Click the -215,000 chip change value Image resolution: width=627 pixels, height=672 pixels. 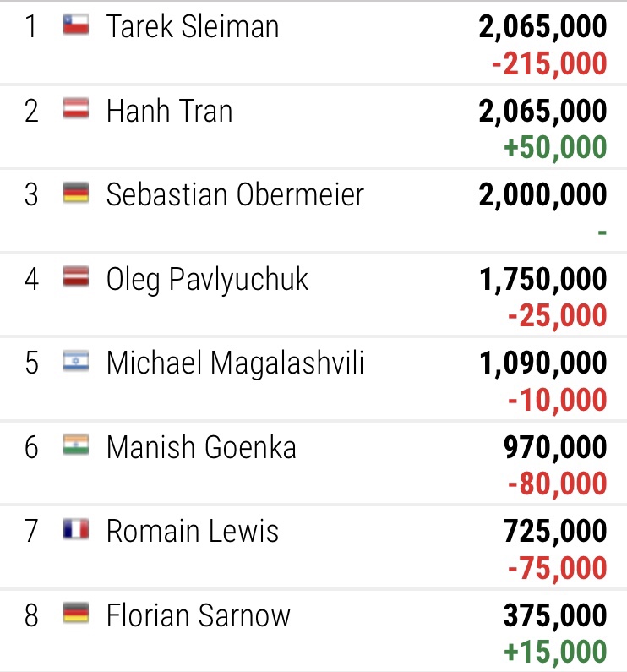tap(549, 63)
